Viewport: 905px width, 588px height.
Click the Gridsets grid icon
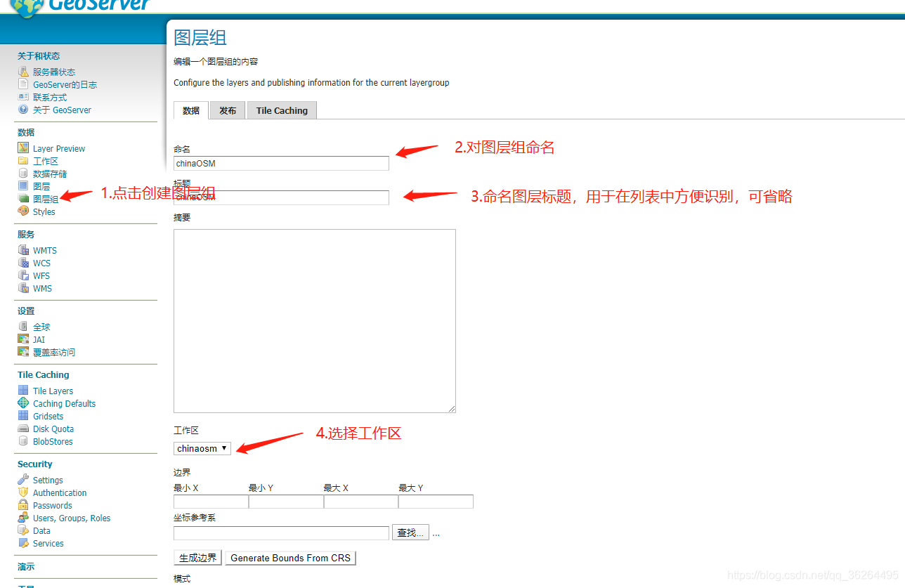click(23, 416)
